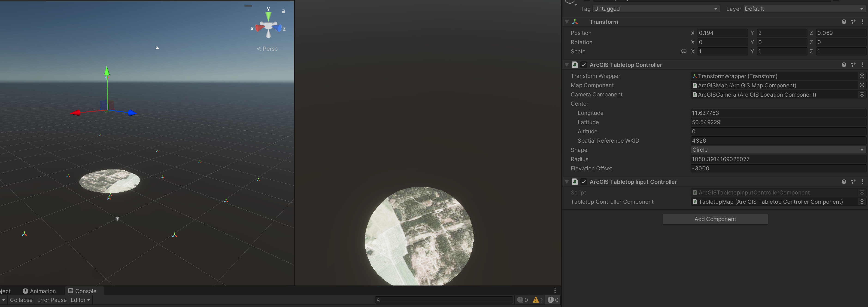Open ArcGIS Tabletop Controller more options menu

coord(863,65)
